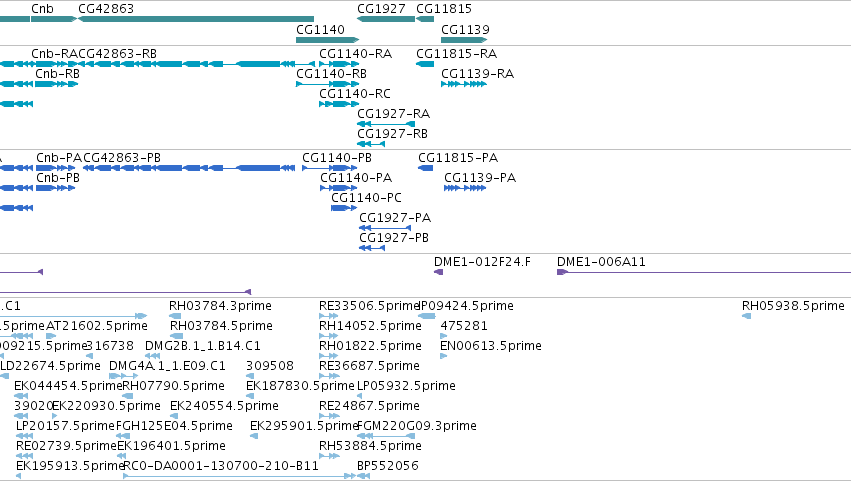851x481 pixels.
Task: Select transcript CG1140-RB
Action: pyautogui.click(x=327, y=84)
